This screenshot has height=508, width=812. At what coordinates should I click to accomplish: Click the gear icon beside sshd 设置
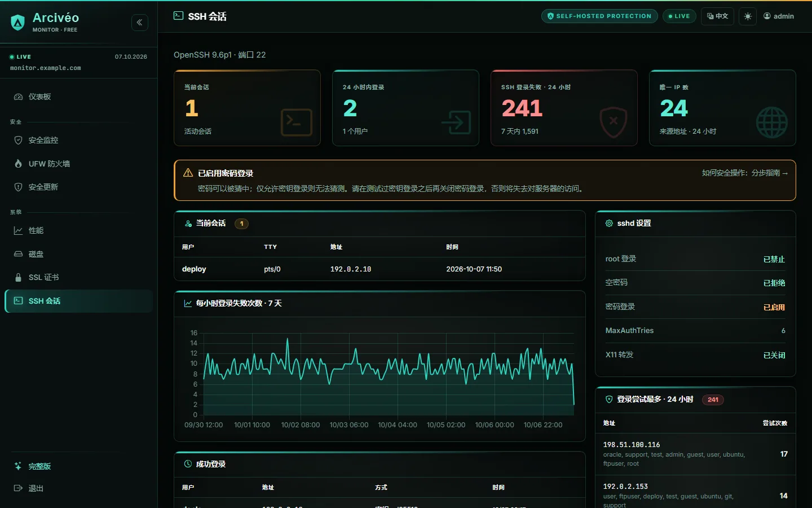[x=609, y=224]
